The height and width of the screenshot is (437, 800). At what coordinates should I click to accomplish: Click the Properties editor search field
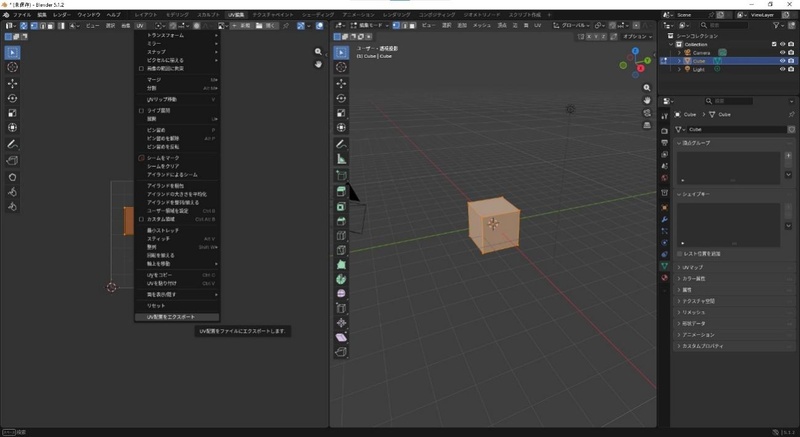click(728, 101)
